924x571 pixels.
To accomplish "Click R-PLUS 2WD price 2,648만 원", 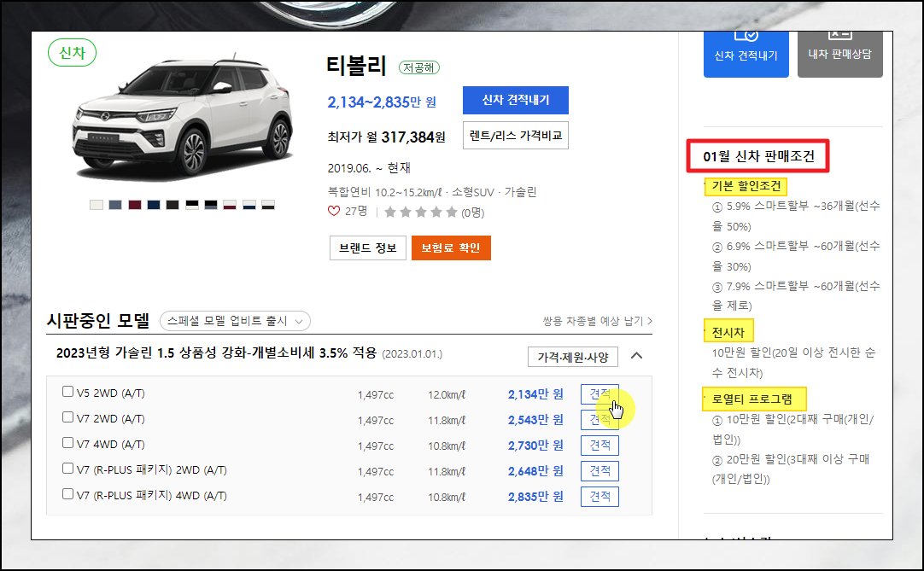I will [x=535, y=471].
